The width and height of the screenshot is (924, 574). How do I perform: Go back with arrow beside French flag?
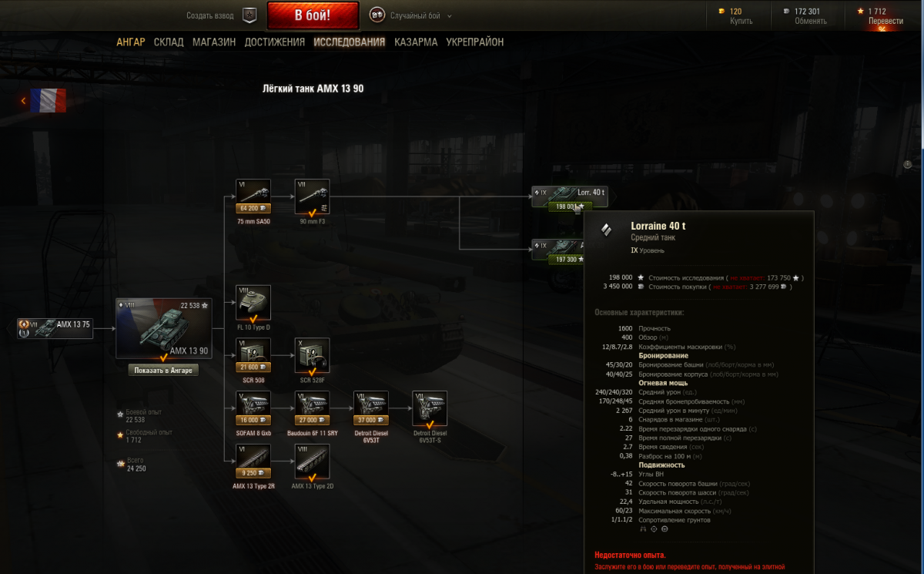(x=24, y=100)
